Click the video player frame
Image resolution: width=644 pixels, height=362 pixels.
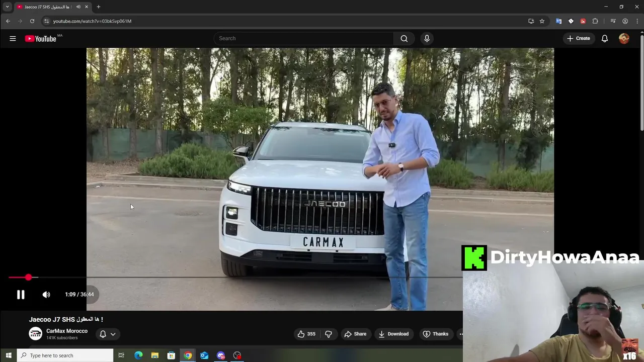point(320,179)
